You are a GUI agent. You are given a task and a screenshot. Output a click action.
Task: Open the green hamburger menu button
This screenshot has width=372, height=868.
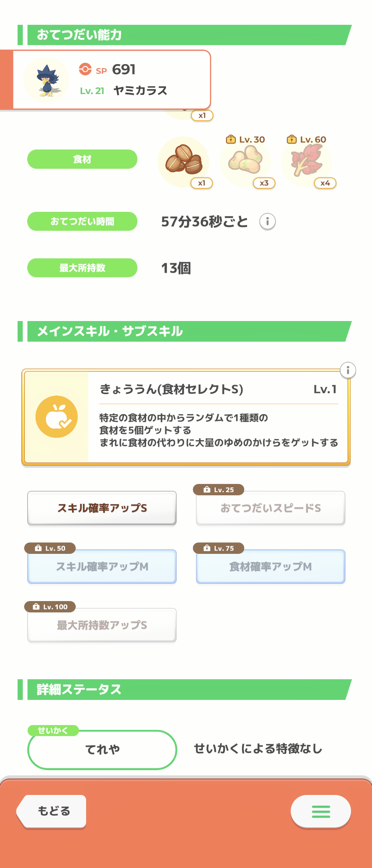click(x=321, y=812)
